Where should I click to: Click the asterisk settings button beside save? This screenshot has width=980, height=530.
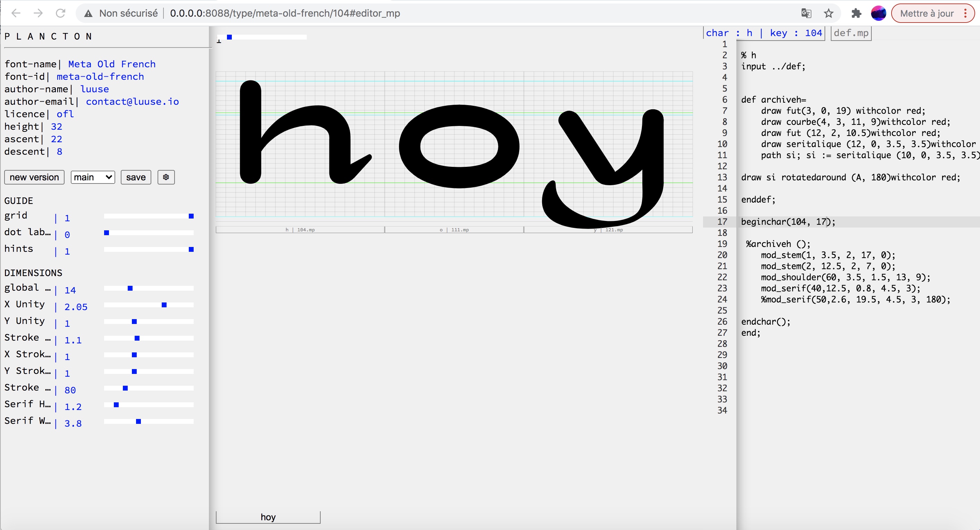(166, 177)
